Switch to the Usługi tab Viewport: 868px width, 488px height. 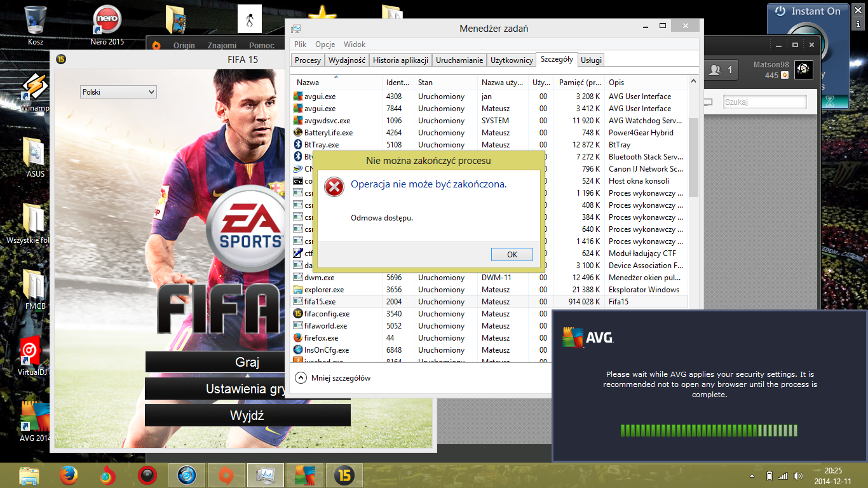tap(591, 60)
